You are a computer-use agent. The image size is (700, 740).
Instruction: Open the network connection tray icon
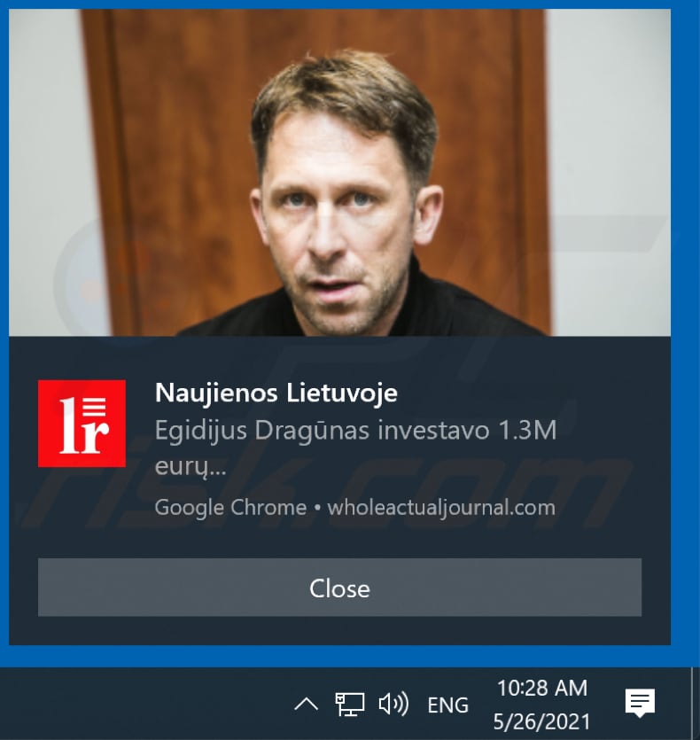tap(350, 705)
